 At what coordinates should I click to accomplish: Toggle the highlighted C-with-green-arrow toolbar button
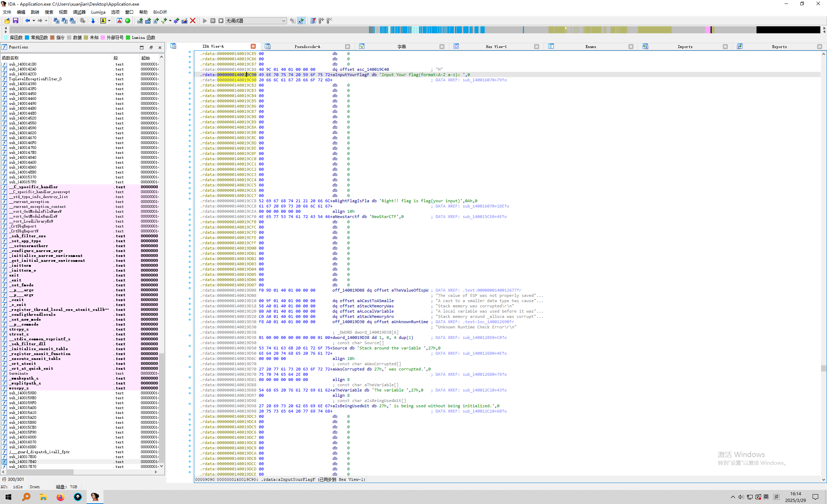point(301,21)
